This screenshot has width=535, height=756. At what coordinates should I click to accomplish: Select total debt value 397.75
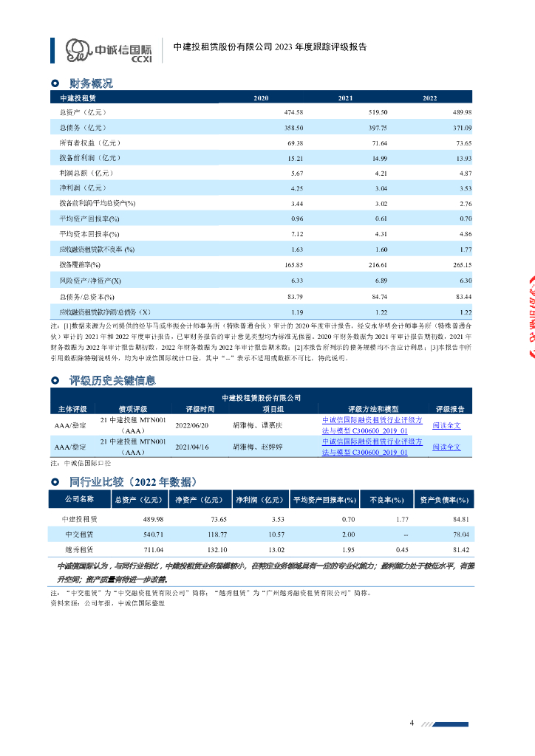[378, 128]
